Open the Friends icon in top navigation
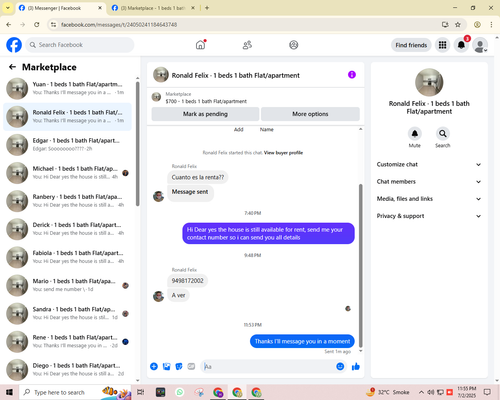 click(247, 45)
